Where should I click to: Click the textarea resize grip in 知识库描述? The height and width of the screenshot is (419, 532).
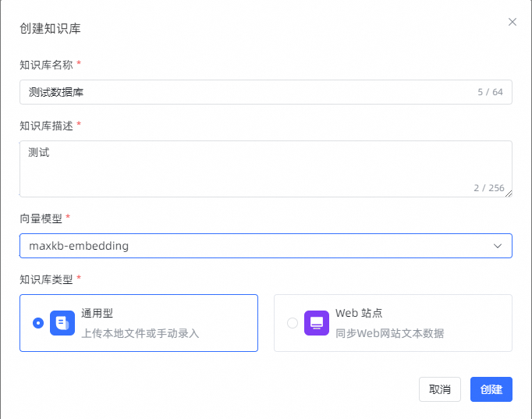coord(509,194)
